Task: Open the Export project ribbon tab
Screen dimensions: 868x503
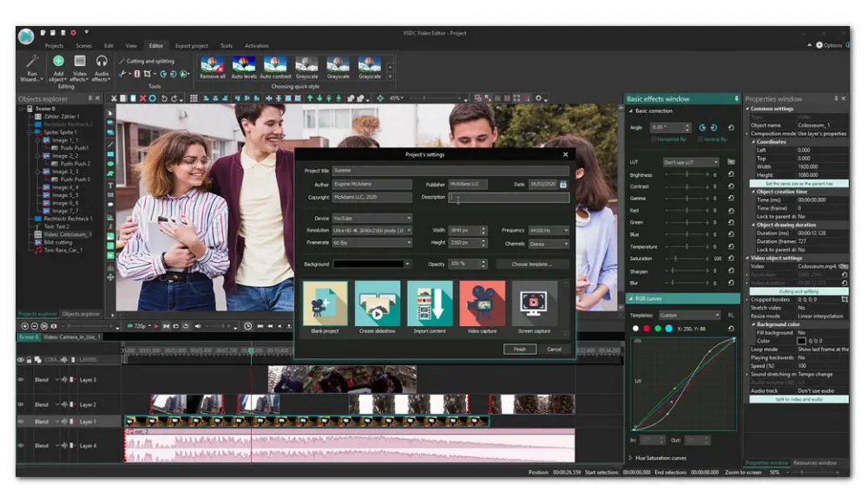Action: [191, 46]
